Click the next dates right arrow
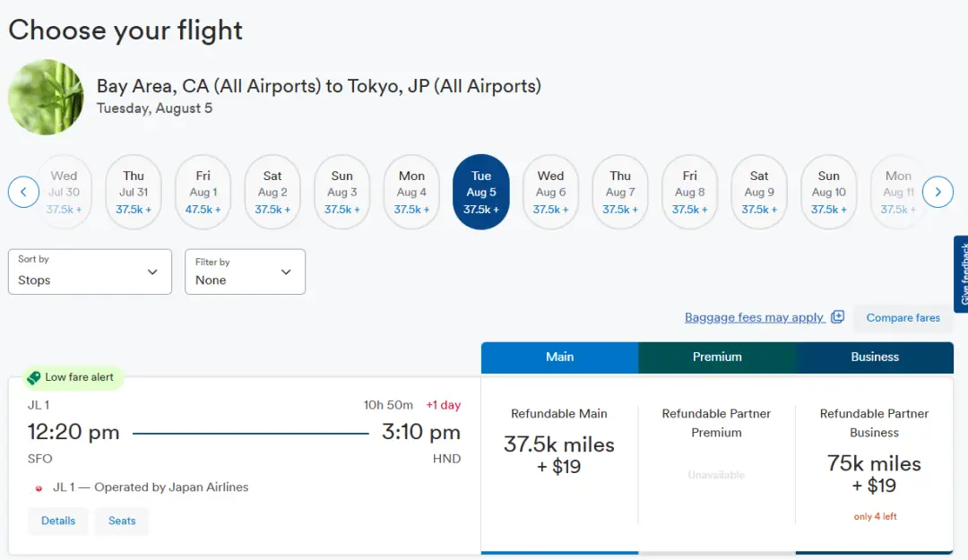Viewport: 968px width, 560px height. tap(938, 192)
